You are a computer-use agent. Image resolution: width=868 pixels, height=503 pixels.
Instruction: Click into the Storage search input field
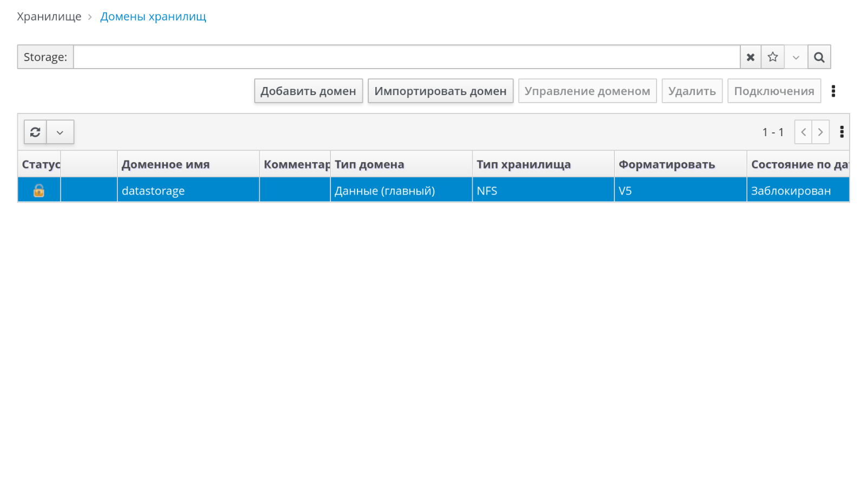pos(406,57)
